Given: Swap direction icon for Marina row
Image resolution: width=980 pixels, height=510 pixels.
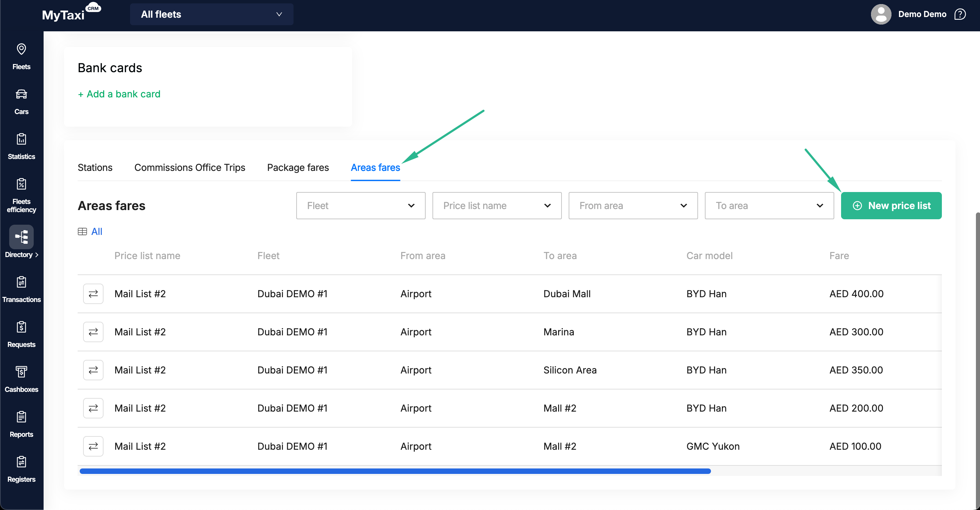Looking at the screenshot, I should point(93,332).
